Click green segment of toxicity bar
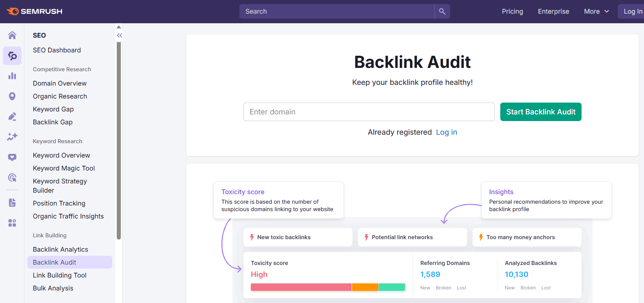This screenshot has width=644, height=303. tap(392, 287)
